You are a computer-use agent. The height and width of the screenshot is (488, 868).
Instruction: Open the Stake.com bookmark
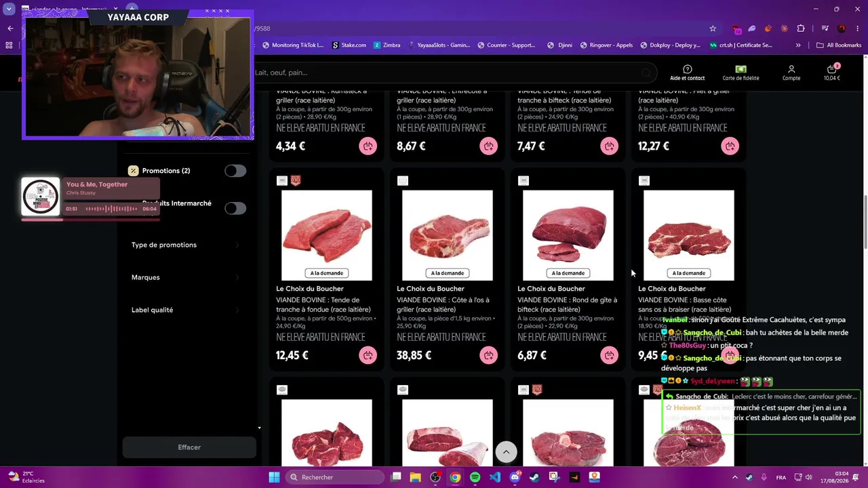[348, 45]
